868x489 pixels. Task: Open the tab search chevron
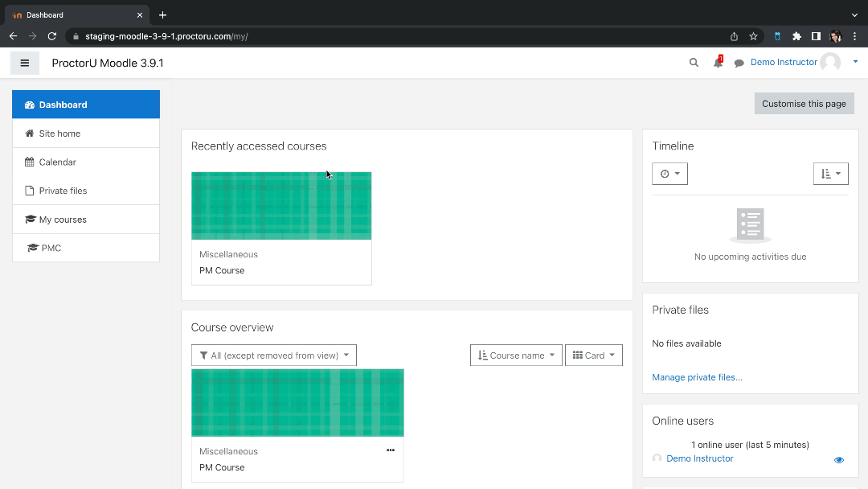[854, 15]
